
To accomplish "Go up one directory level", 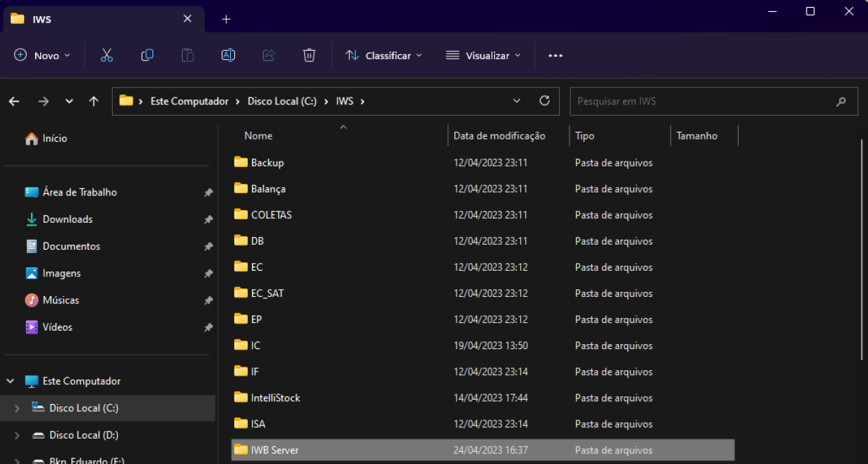I will tap(94, 102).
